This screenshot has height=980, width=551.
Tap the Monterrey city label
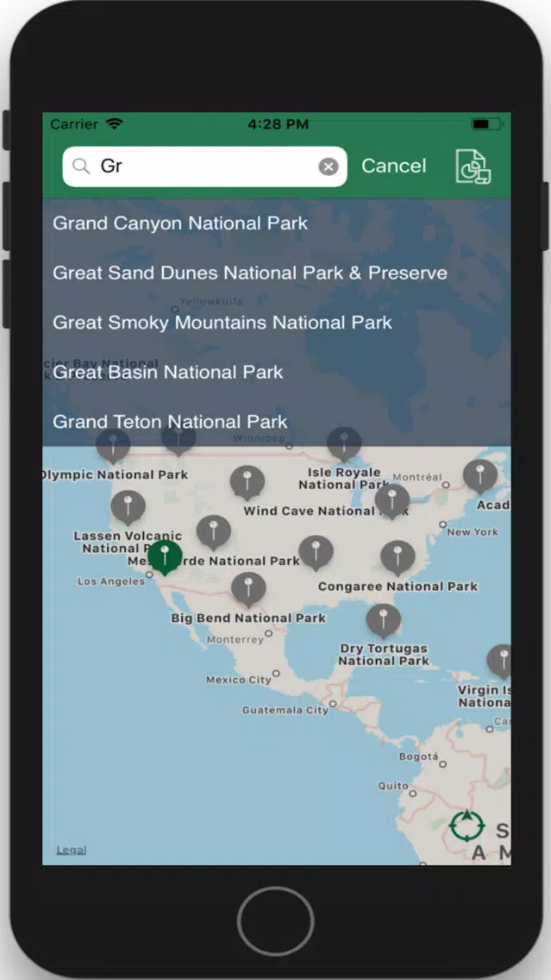[235, 640]
